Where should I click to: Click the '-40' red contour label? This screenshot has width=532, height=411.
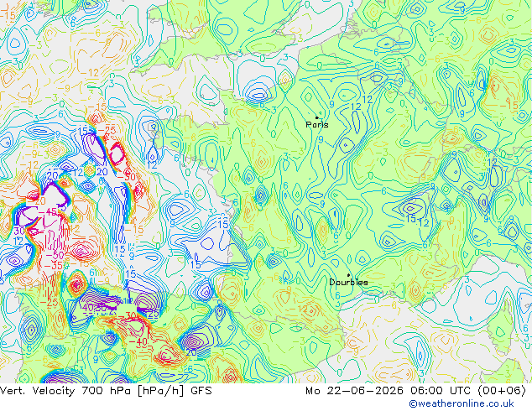138,342
